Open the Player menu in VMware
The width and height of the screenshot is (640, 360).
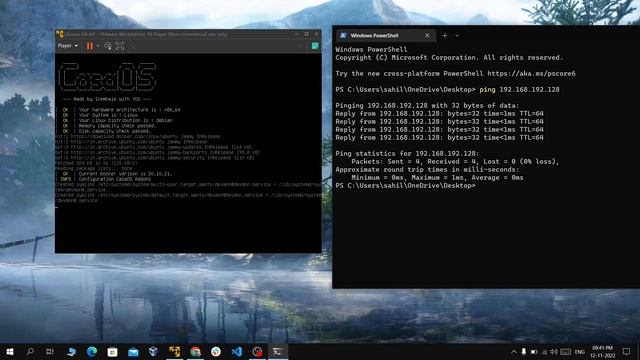[x=67, y=46]
